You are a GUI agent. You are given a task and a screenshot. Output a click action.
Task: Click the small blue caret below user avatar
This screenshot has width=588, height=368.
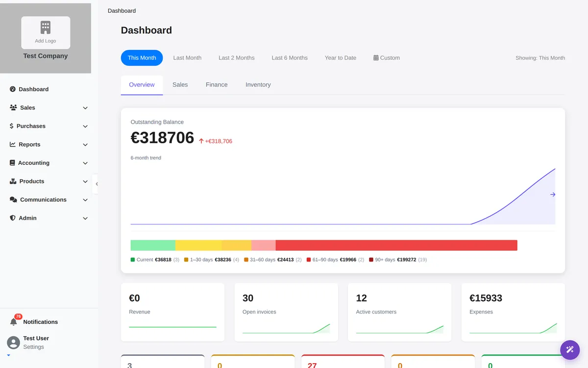coord(8,355)
